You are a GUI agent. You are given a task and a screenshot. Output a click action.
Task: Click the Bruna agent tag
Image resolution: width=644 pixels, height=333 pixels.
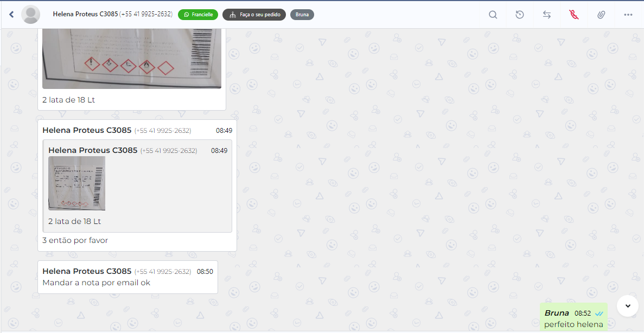pyautogui.click(x=302, y=15)
